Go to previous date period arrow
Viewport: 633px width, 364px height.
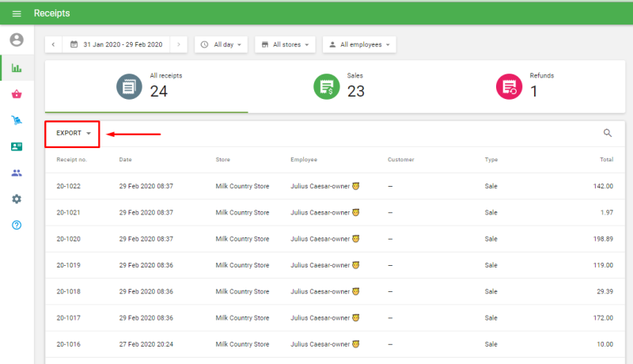click(53, 44)
